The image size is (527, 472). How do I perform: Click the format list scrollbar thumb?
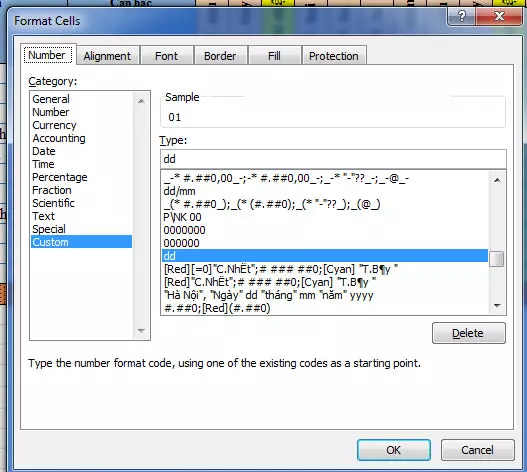(x=497, y=259)
